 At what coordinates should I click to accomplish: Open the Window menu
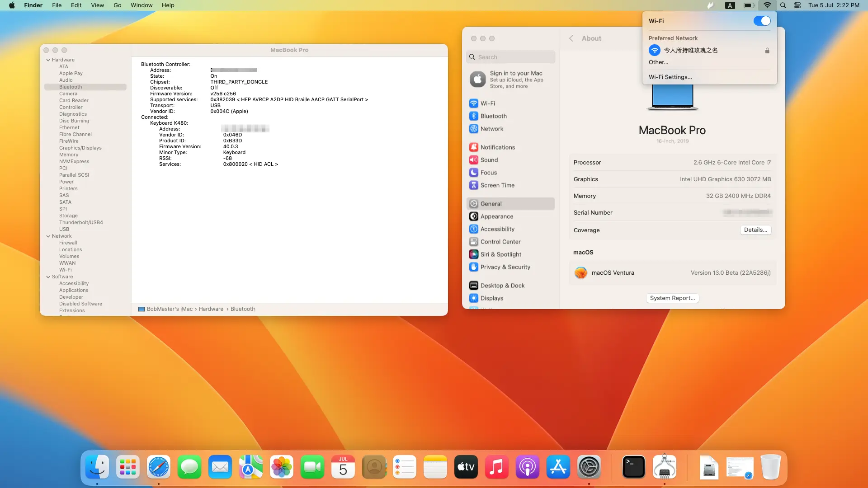142,5
